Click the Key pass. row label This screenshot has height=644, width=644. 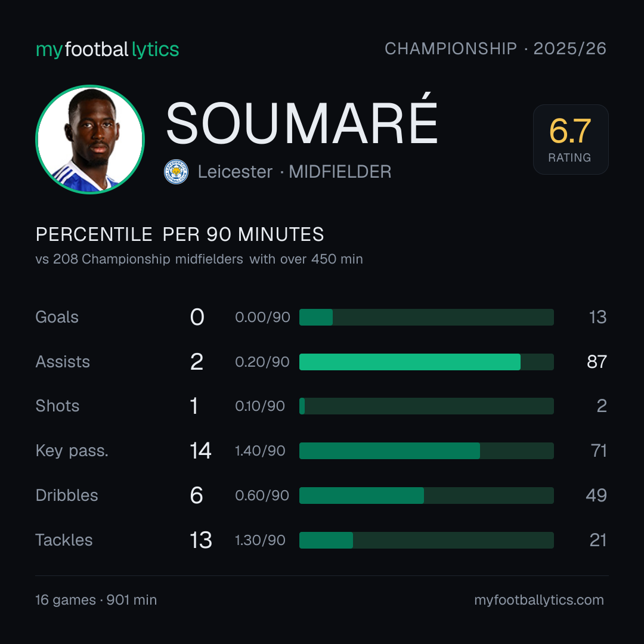pyautogui.click(x=72, y=451)
